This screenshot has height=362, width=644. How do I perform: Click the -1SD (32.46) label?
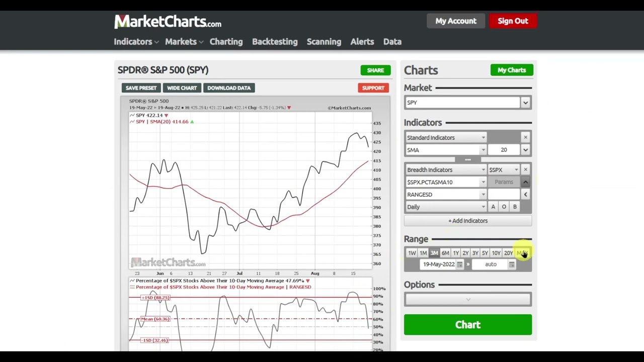pos(155,340)
